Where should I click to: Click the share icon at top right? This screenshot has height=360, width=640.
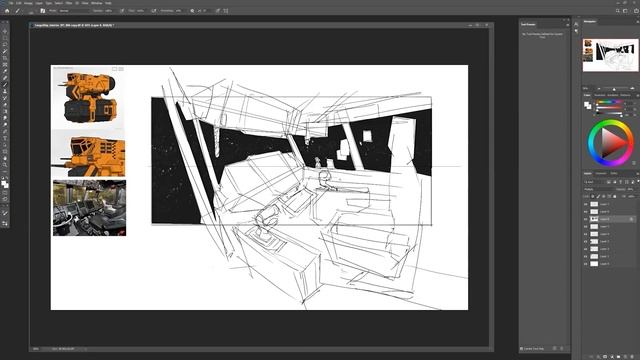pyautogui.click(x=636, y=11)
